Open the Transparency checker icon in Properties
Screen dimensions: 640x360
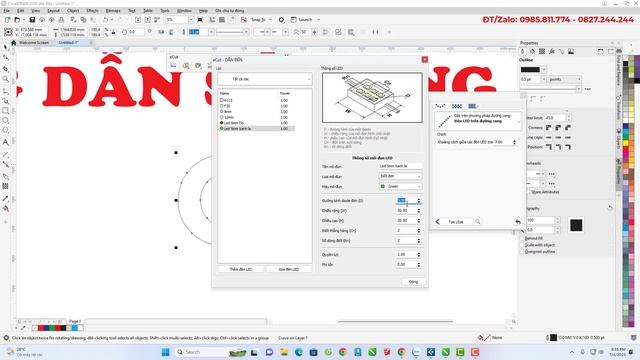[x=542, y=51]
